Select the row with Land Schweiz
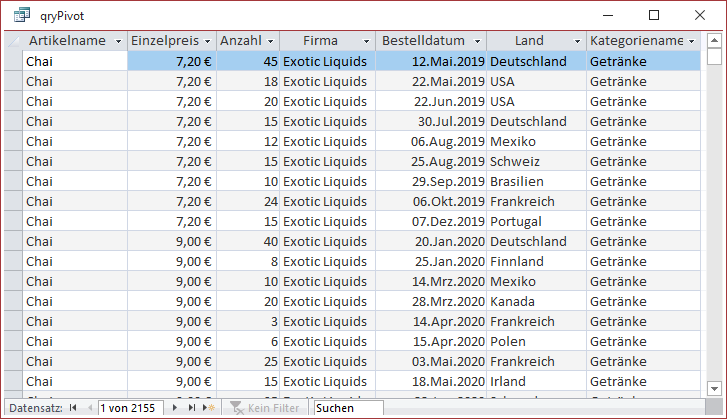This screenshot has width=727, height=419. (x=12, y=161)
